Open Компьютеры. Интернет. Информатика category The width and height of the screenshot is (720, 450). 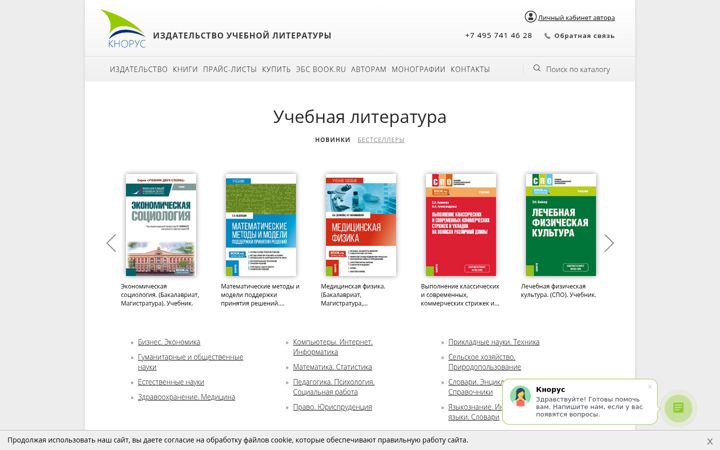pyautogui.click(x=332, y=347)
